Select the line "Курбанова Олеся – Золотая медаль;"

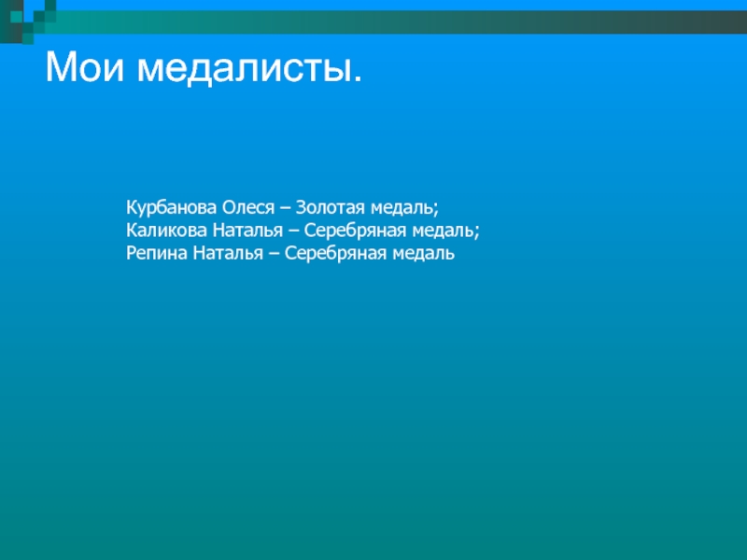[x=282, y=207]
